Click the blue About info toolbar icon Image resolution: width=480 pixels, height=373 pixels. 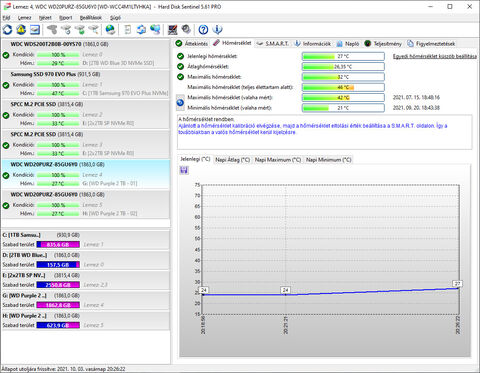click(x=217, y=30)
